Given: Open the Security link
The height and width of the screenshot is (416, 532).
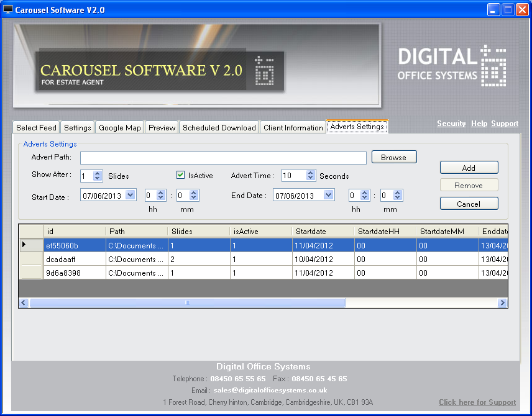Looking at the screenshot, I should coord(451,124).
